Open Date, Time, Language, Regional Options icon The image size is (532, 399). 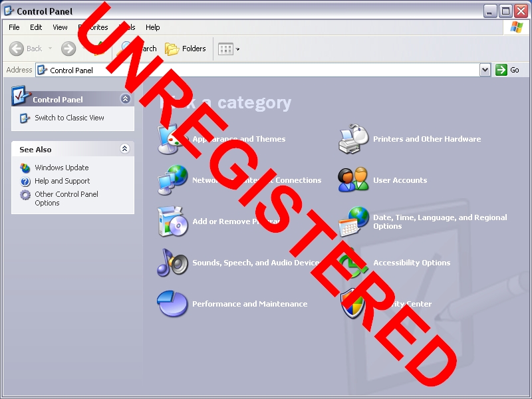tap(354, 221)
